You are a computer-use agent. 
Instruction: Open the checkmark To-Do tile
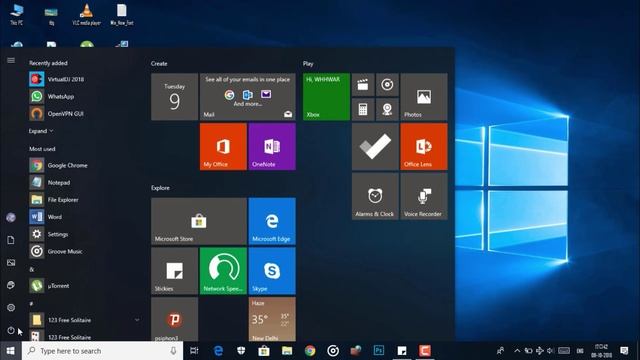(x=375, y=147)
